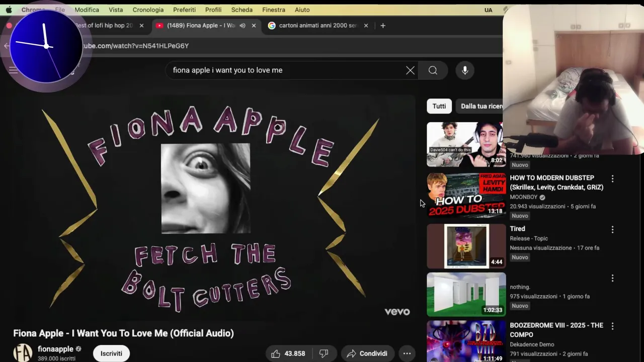Clear the YouTube search box text

click(410, 70)
